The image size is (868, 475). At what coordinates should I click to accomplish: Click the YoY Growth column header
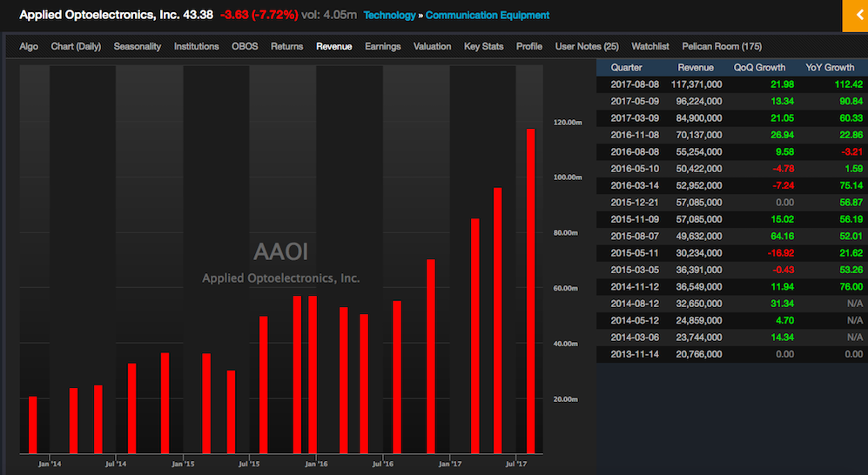pos(830,68)
